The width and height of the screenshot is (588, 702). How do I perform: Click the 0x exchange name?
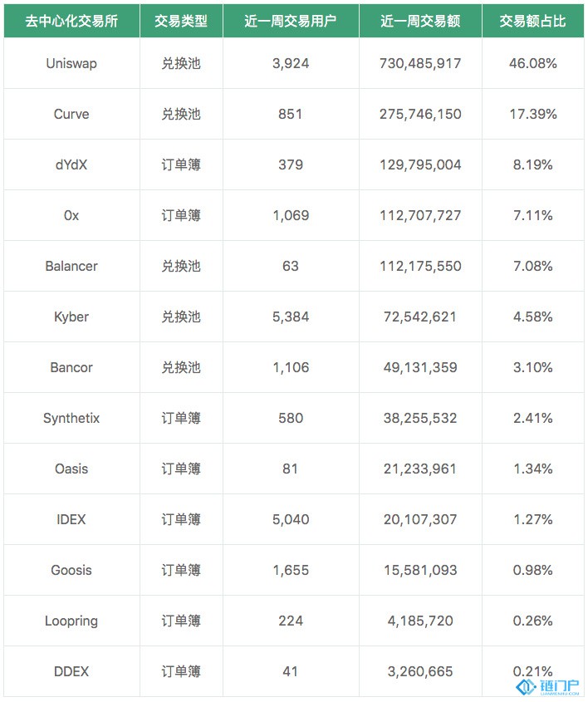point(71,215)
